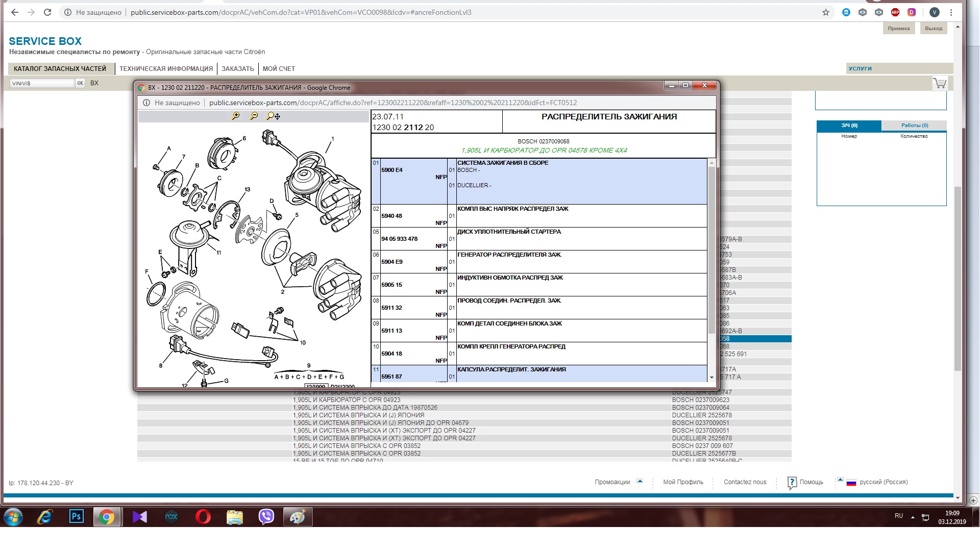
Task: Switch to Работы (0) tab
Action: 914,126
